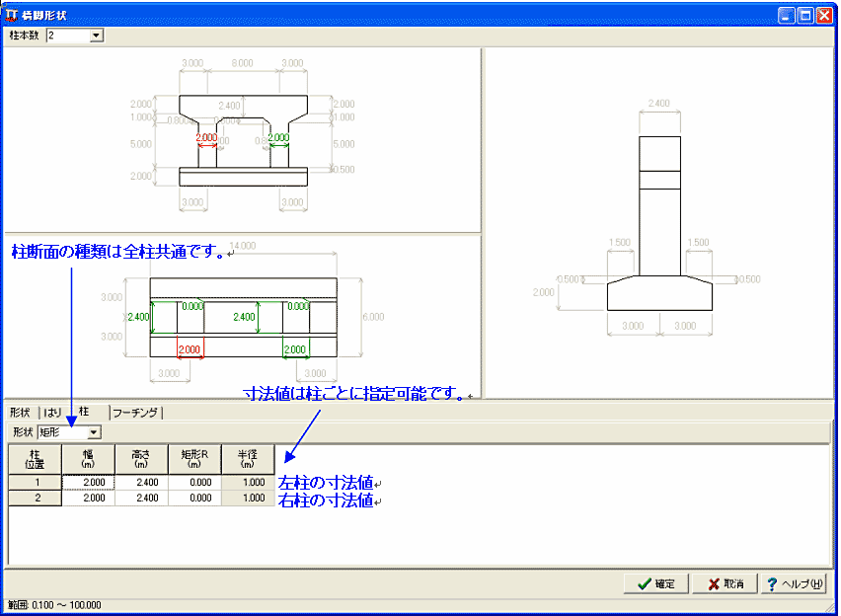Screen dimensions: 841x616
Task: Click the 14.000 dimension in plan view
Action: coord(243,246)
